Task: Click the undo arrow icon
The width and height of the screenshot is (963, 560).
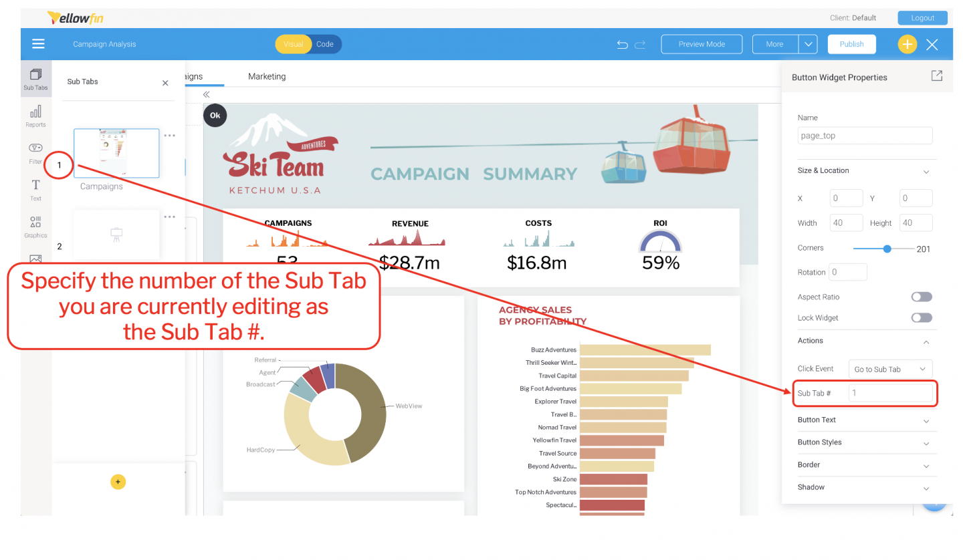Action: [622, 44]
